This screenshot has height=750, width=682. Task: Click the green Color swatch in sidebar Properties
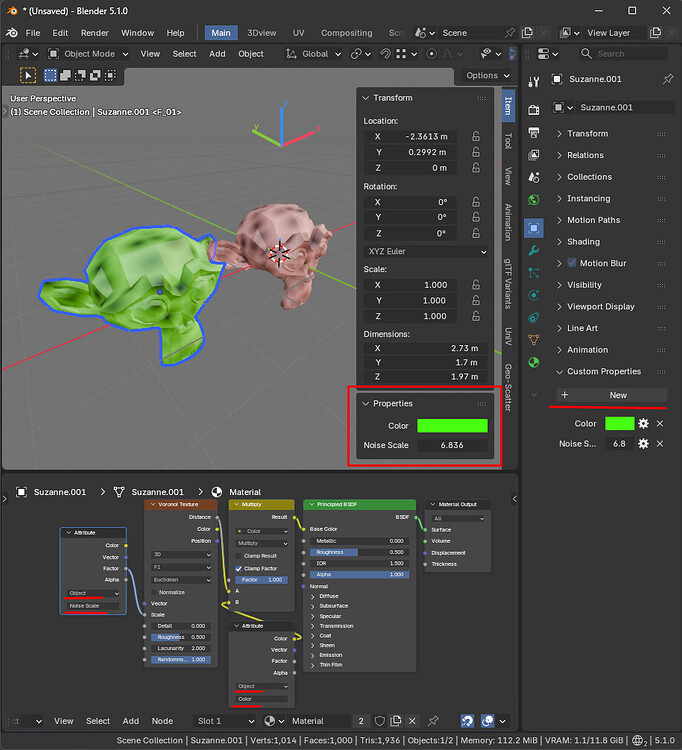coord(452,426)
